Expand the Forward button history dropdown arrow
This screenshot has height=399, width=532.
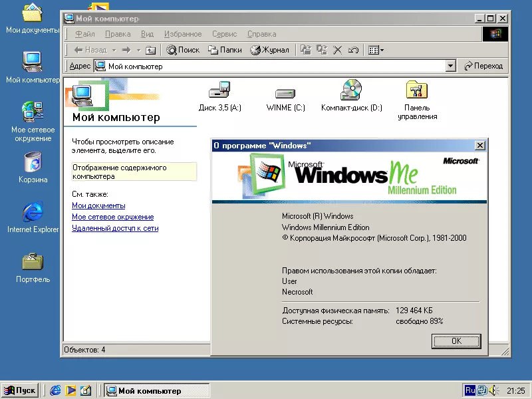click(x=138, y=51)
